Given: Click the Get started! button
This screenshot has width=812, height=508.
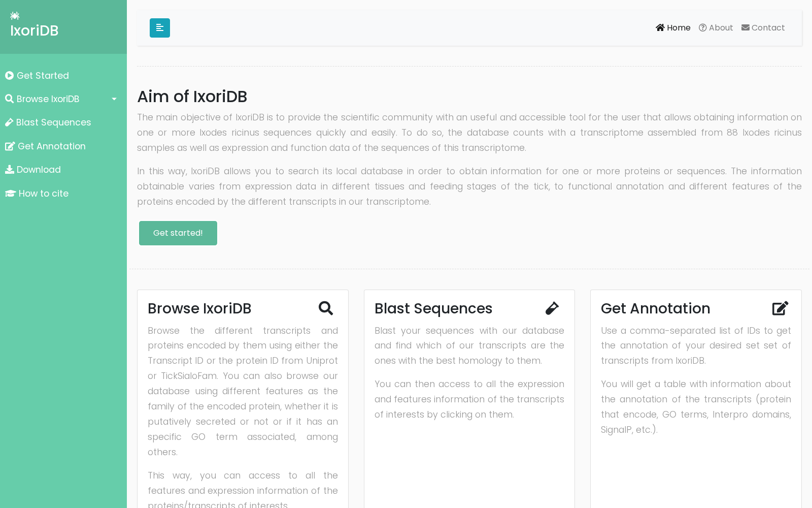Looking at the screenshot, I should pos(178,233).
